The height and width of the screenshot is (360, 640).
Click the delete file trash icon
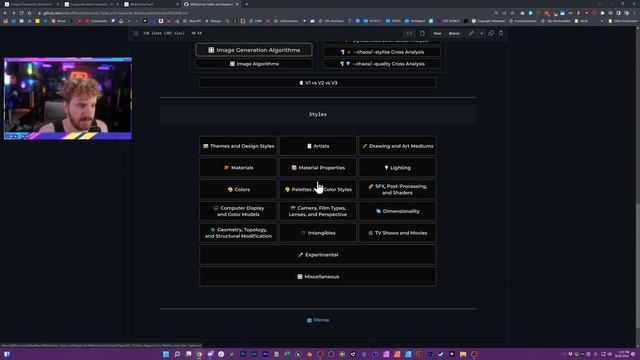point(501,33)
